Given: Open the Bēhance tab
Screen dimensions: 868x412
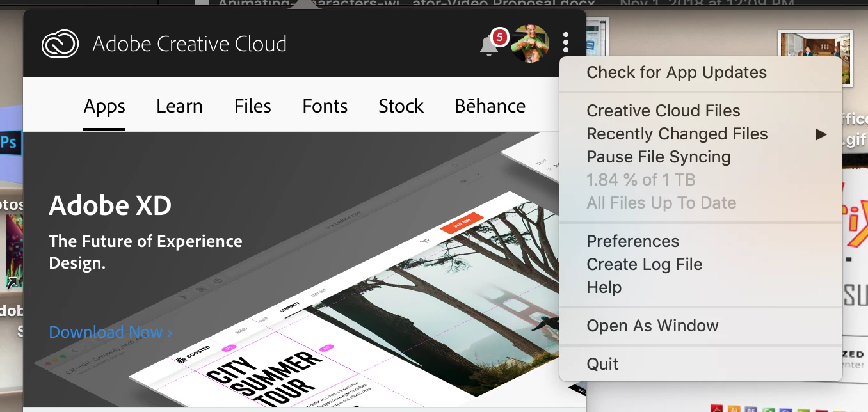Looking at the screenshot, I should click(490, 106).
